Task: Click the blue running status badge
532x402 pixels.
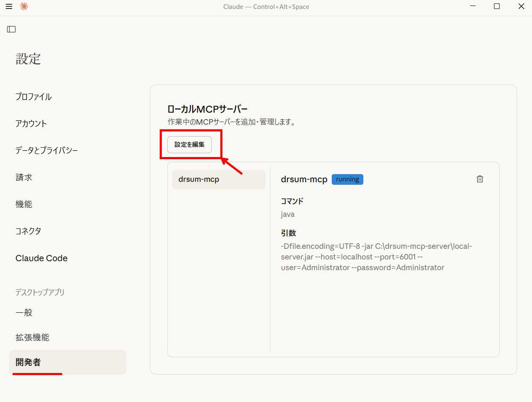Action: coord(347,179)
